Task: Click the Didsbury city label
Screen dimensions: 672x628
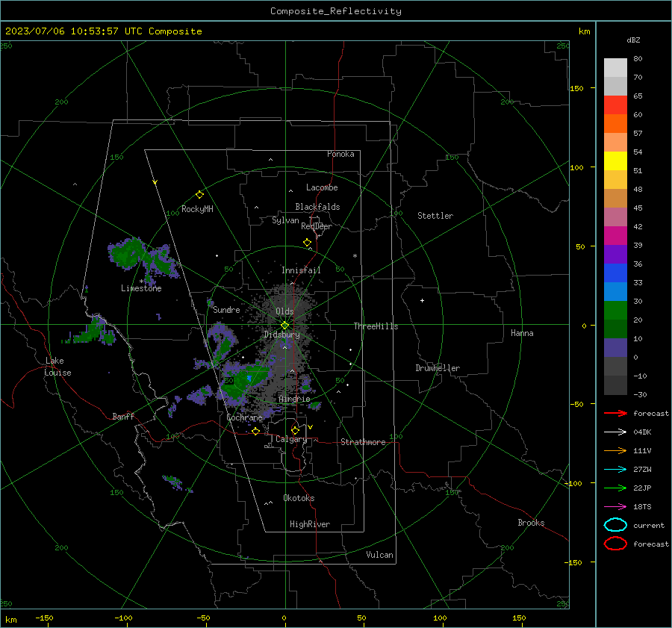Action: [282, 335]
